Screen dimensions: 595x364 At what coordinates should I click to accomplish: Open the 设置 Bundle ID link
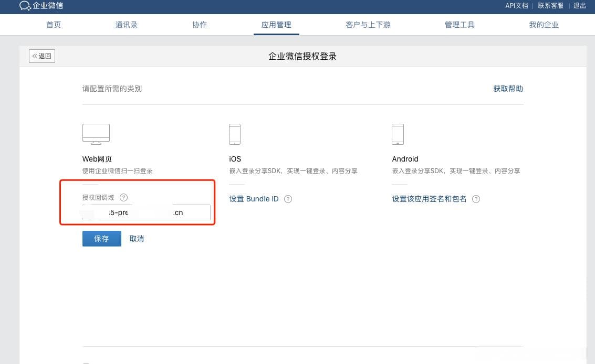pyautogui.click(x=254, y=199)
